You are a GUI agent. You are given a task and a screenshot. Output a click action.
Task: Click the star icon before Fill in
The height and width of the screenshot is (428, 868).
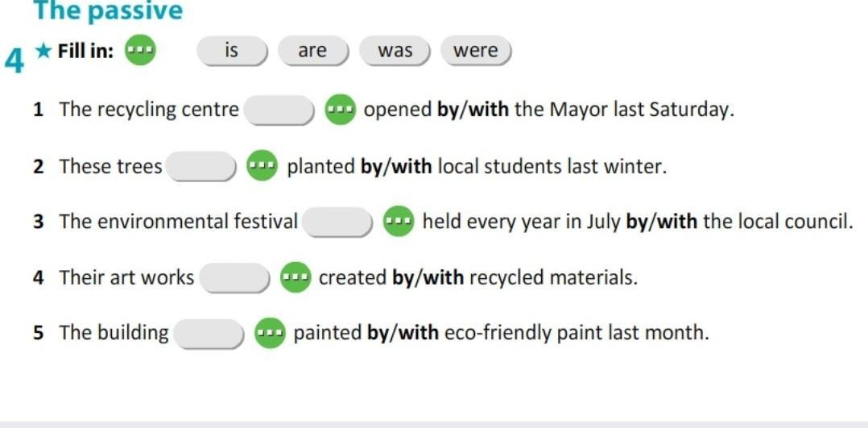(43, 51)
